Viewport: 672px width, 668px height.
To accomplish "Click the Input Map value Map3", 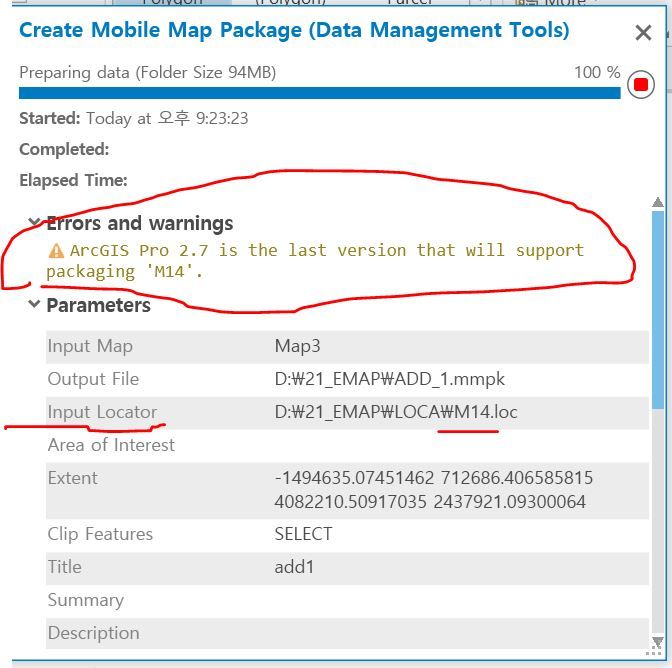I will (297, 346).
